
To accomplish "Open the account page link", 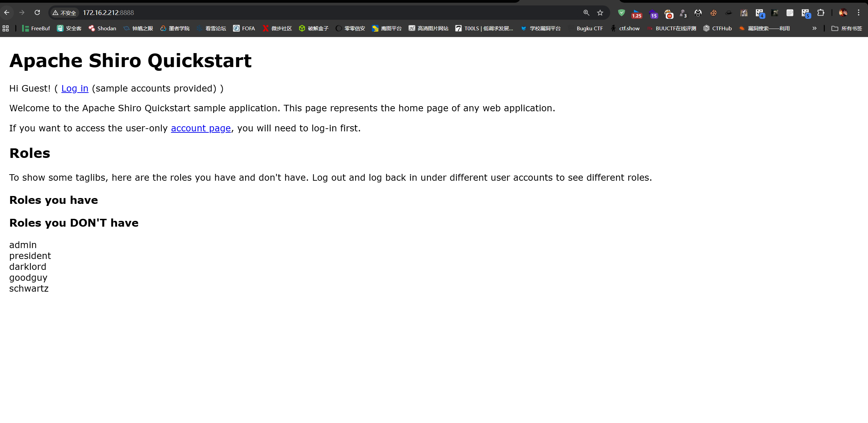I will [201, 128].
